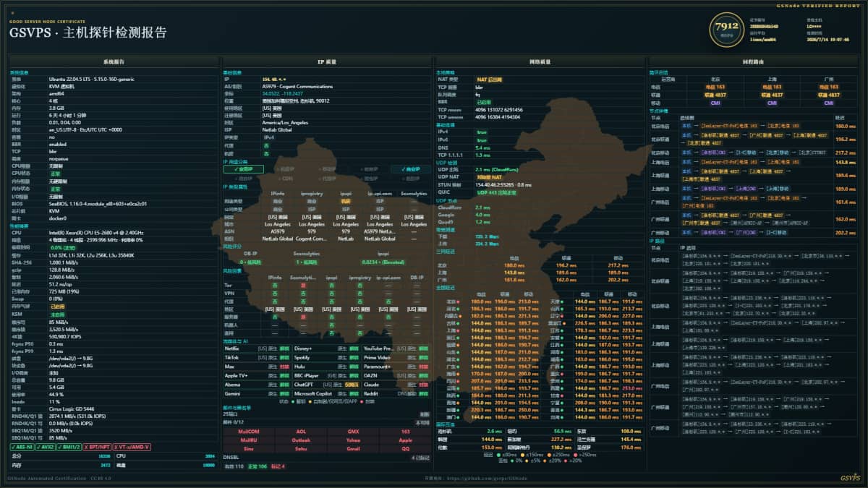The image size is (868, 488).
Task: Select the 系统报告 panel header
Action: pos(114,63)
